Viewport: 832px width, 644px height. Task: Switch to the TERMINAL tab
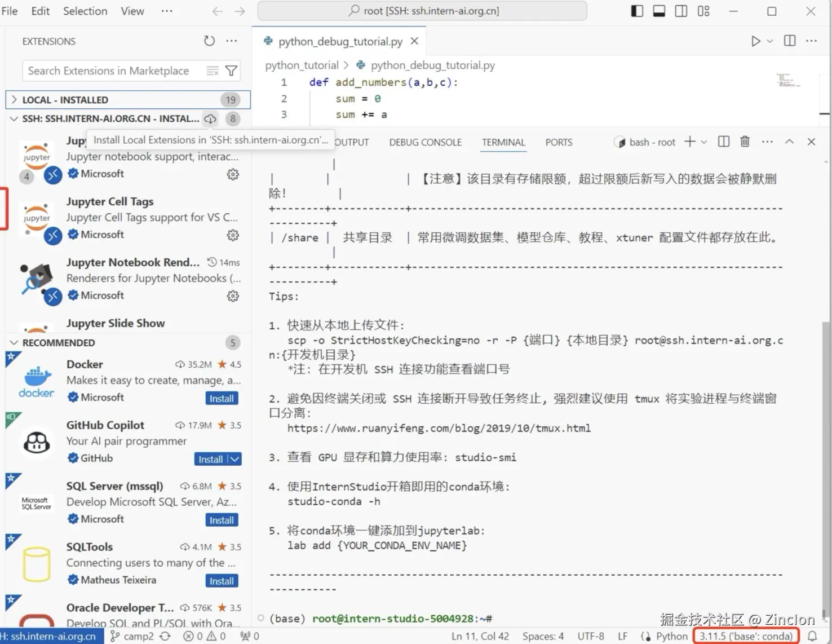click(x=503, y=142)
